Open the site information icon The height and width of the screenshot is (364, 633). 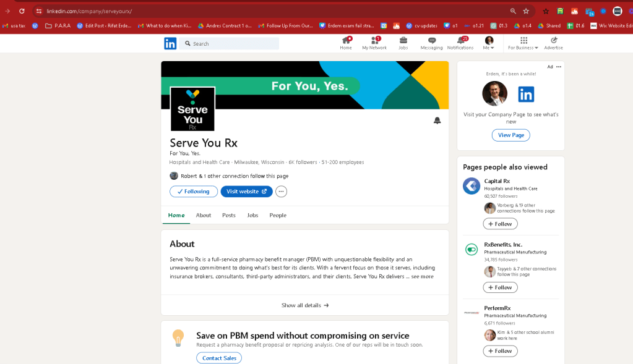(x=38, y=11)
